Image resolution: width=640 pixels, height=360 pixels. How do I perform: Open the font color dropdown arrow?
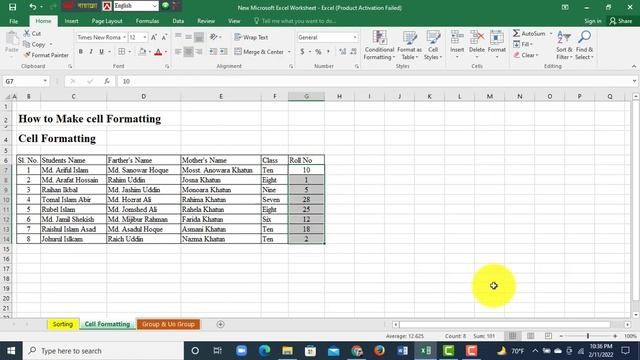click(x=166, y=52)
